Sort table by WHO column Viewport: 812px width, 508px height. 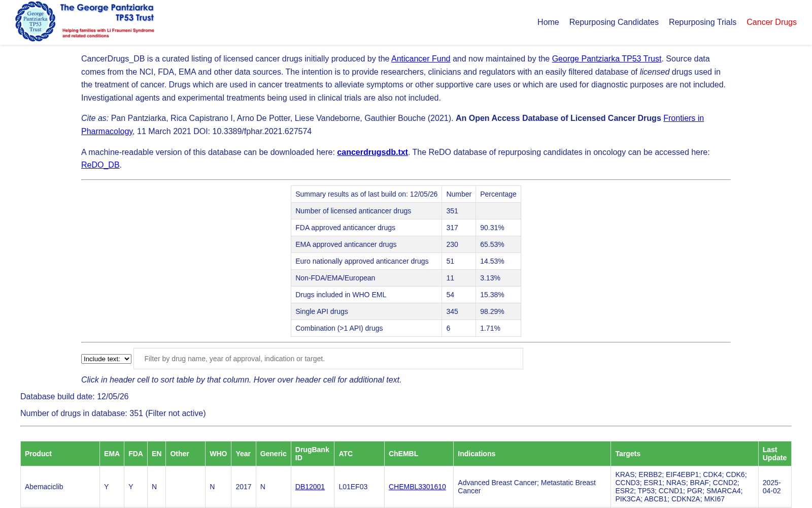click(x=218, y=454)
